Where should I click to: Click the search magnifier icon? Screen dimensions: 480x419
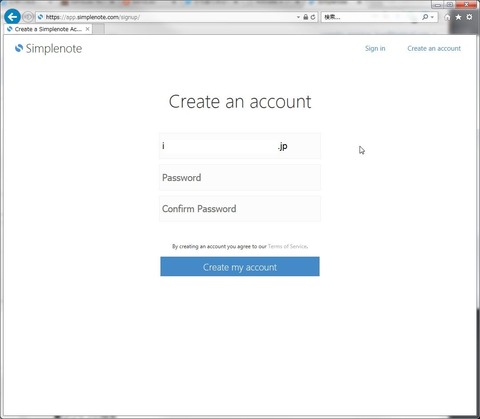[425, 17]
